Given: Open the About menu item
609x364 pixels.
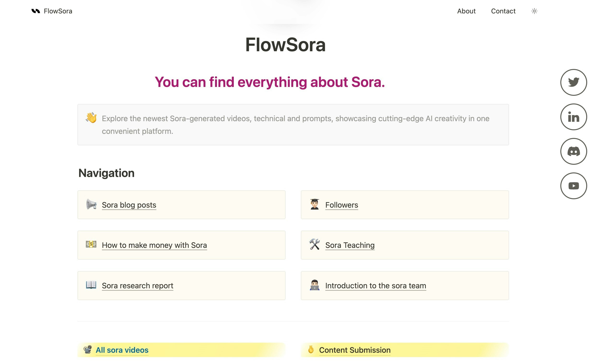Looking at the screenshot, I should click(466, 11).
